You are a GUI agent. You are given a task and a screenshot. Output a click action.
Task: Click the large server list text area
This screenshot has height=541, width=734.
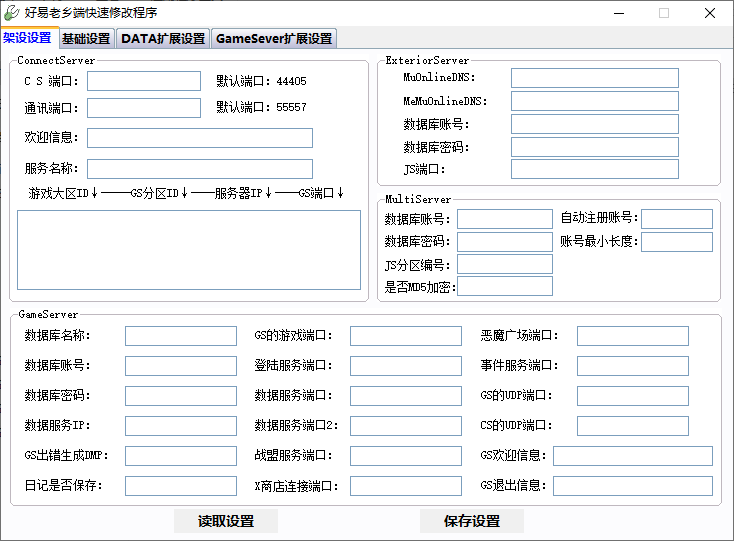pos(189,250)
